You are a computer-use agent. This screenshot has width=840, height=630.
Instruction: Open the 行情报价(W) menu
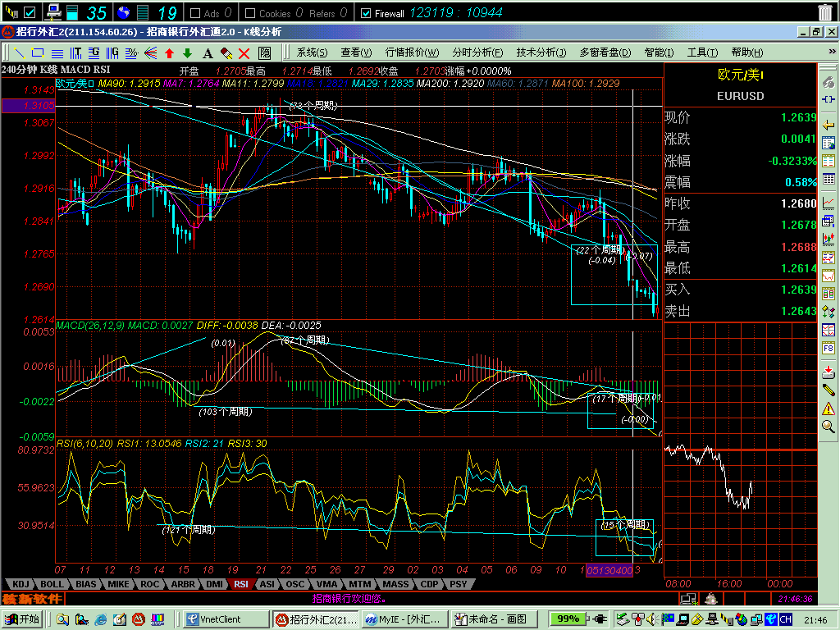412,52
